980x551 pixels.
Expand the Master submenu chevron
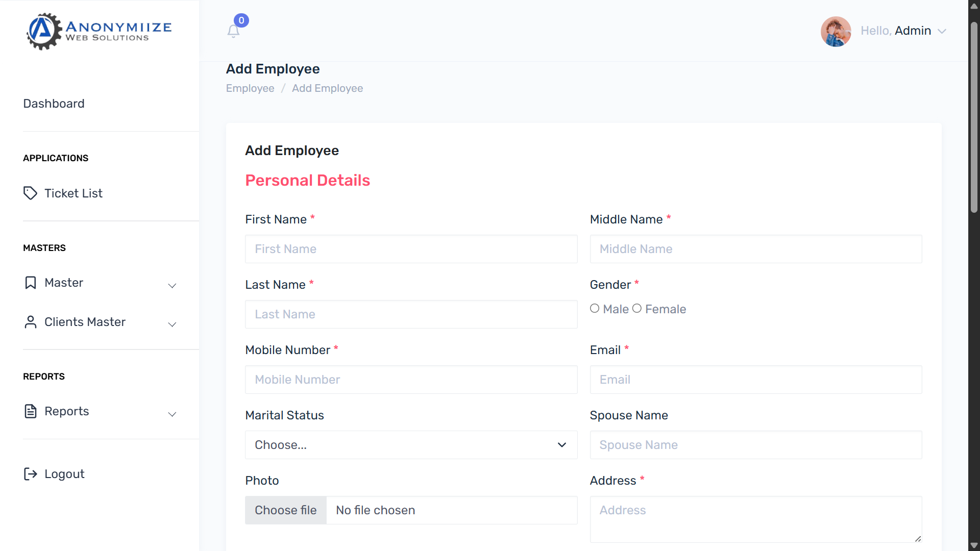pyautogui.click(x=173, y=286)
